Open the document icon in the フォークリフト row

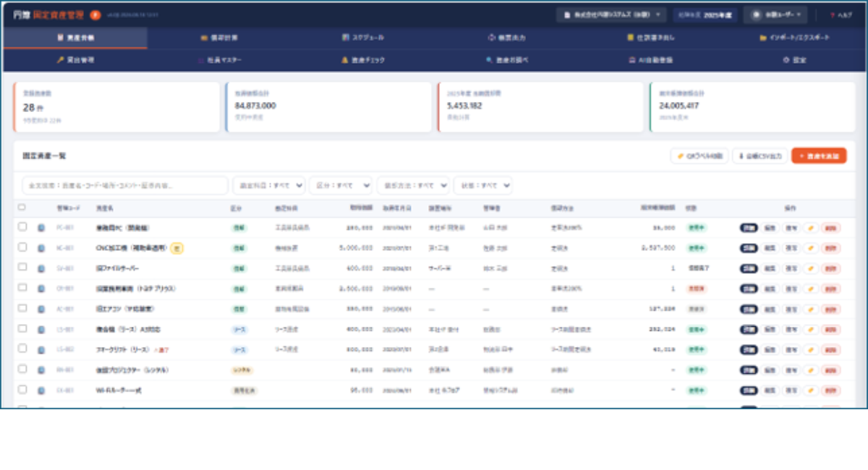pyautogui.click(x=42, y=349)
